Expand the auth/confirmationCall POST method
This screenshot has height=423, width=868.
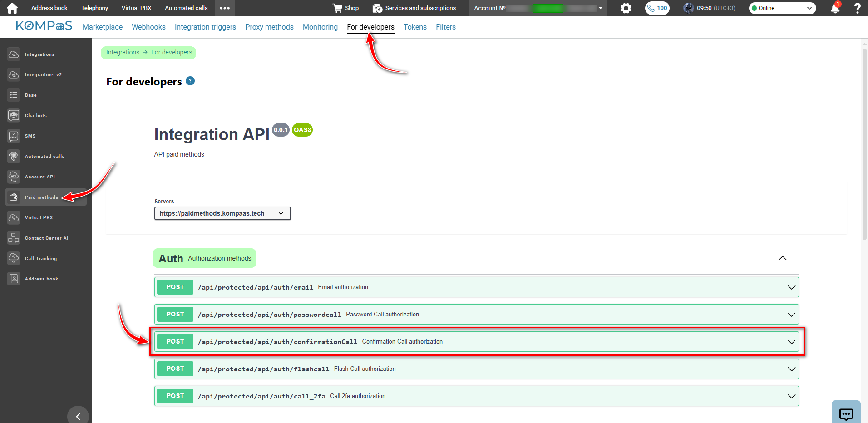pyautogui.click(x=477, y=342)
